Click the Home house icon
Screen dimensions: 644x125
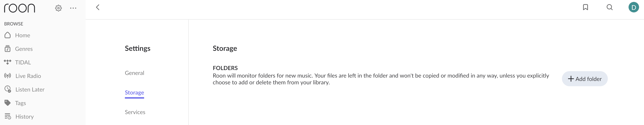8,35
